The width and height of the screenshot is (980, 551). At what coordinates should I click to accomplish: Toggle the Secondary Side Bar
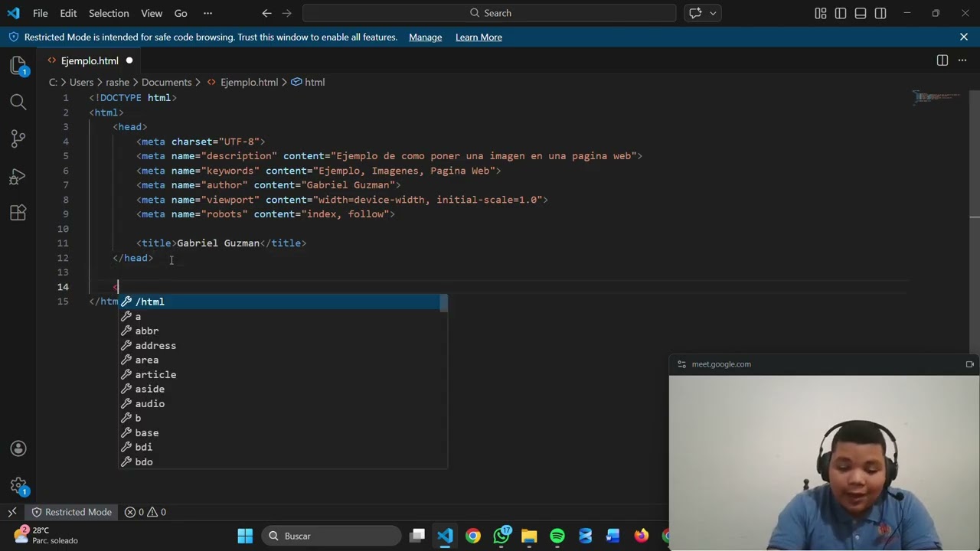(x=880, y=13)
